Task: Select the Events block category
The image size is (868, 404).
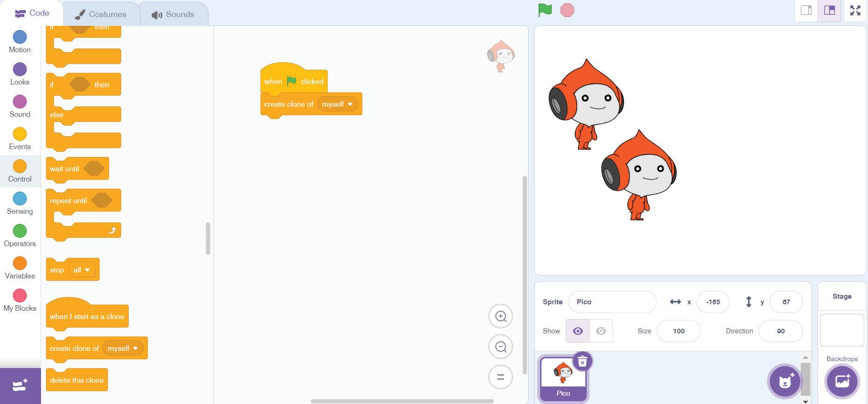Action: pyautogui.click(x=20, y=139)
